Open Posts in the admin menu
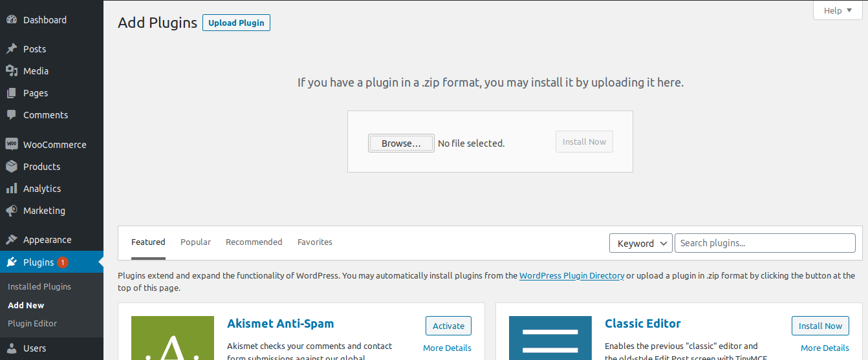The height and width of the screenshot is (360, 868). pyautogui.click(x=52, y=49)
